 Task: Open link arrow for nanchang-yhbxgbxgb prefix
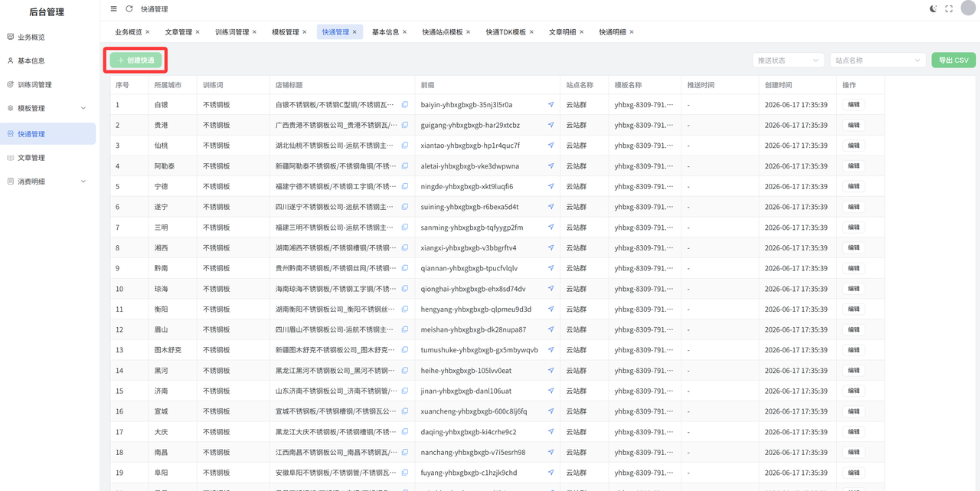(x=550, y=453)
